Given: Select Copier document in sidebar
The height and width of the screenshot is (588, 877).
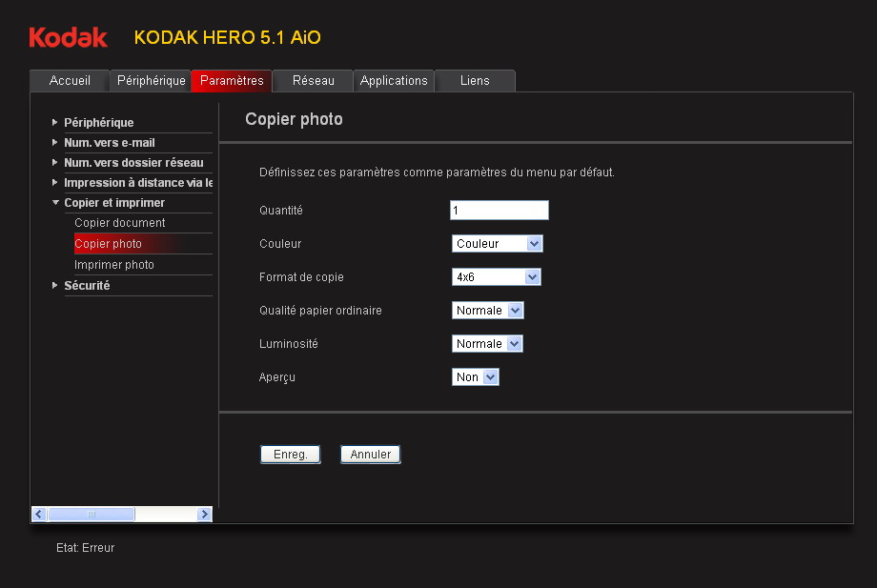Looking at the screenshot, I should pos(119,223).
